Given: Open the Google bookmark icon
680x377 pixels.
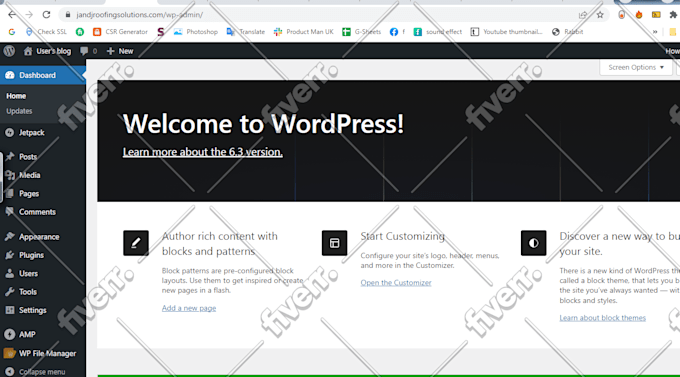Looking at the screenshot, I should click(x=12, y=32).
